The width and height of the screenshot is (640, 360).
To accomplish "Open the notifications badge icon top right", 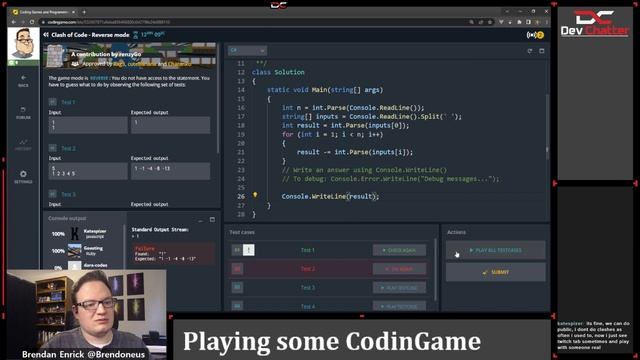I will pyautogui.click(x=535, y=35).
